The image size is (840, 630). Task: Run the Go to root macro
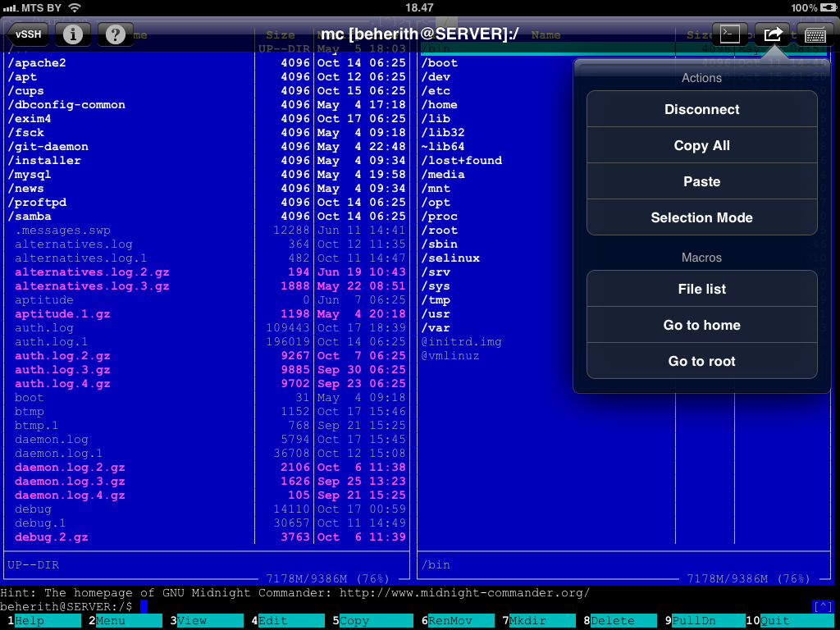702,361
